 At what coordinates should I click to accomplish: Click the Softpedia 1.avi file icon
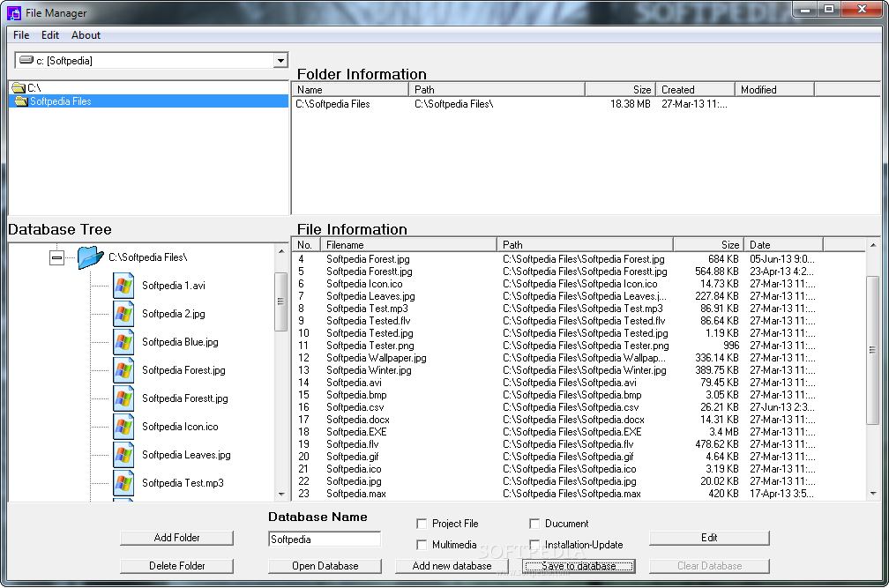(123, 286)
